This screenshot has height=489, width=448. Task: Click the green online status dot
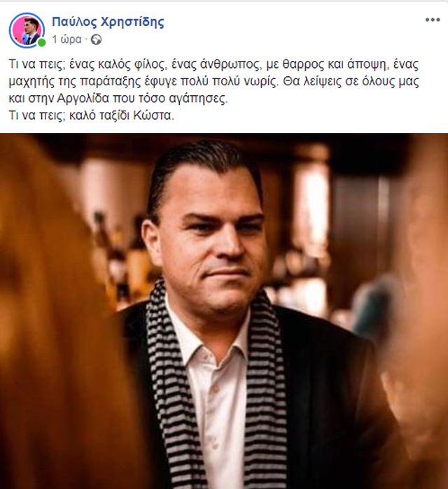click(41, 43)
